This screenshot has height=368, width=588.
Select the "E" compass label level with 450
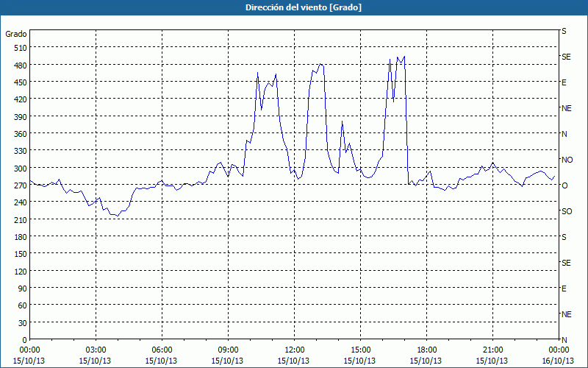pyautogui.click(x=564, y=82)
